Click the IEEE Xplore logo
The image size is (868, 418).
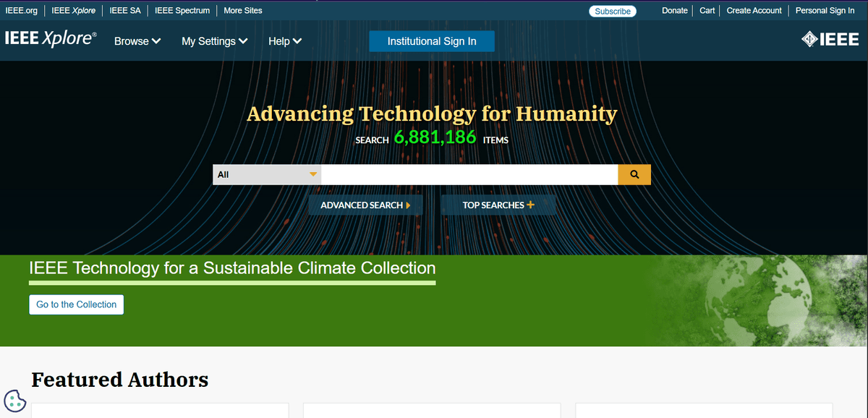point(51,40)
